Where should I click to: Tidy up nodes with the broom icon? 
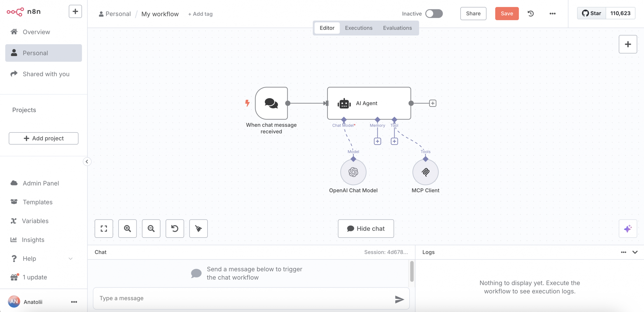pyautogui.click(x=198, y=228)
